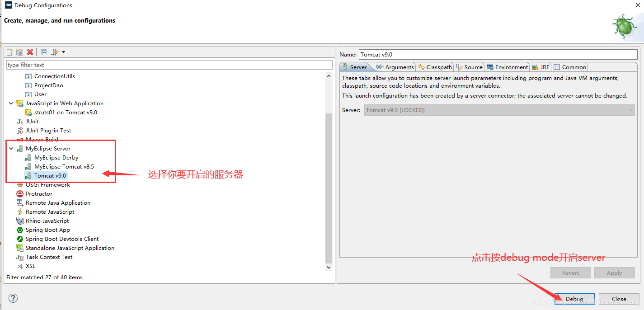644x310 pixels.
Task: Open the locked Server dropdown
Action: point(631,110)
